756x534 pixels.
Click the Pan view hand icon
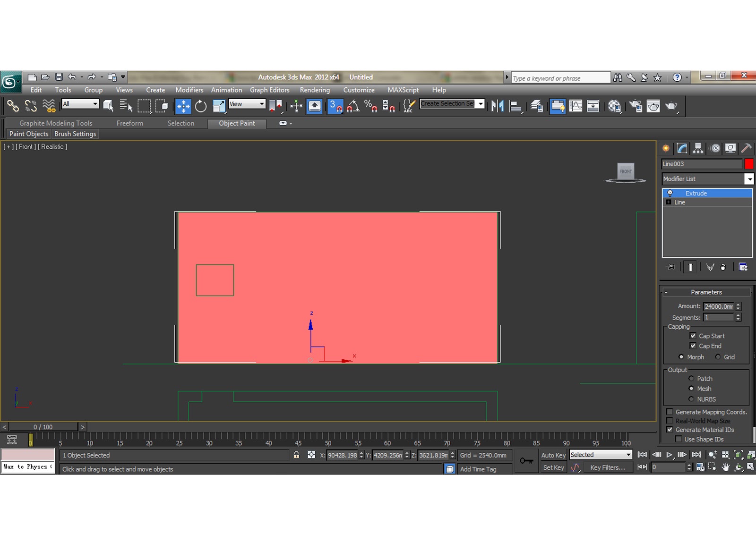tap(725, 467)
